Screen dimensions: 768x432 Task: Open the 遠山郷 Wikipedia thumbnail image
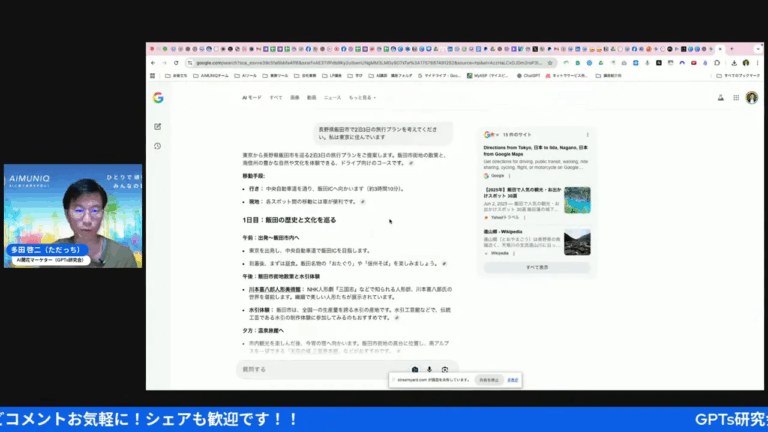pos(577,242)
